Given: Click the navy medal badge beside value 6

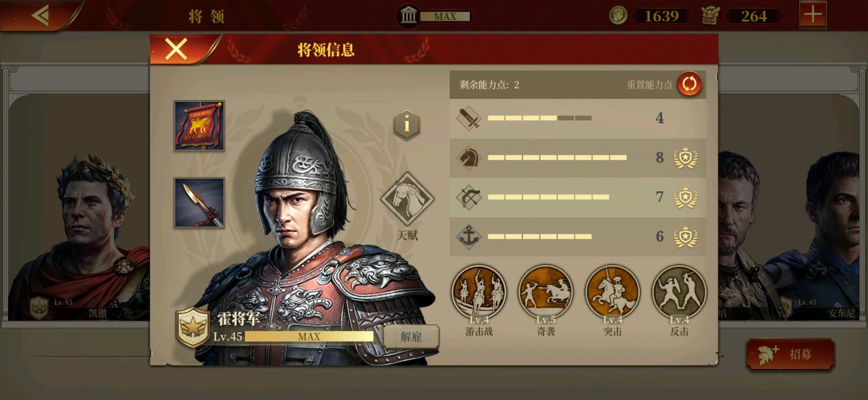Looking at the screenshot, I should (686, 236).
